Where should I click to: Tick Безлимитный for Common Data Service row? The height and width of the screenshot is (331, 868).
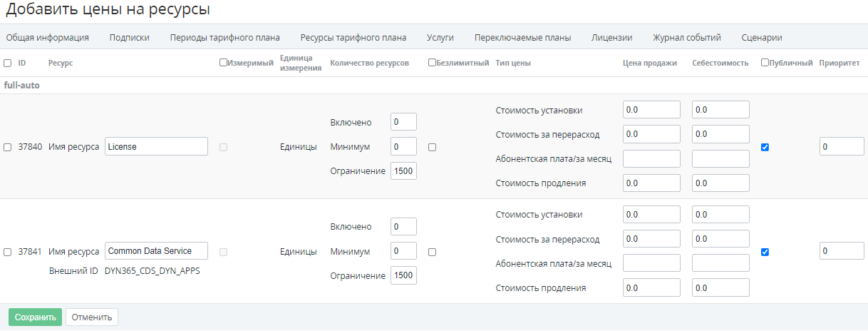click(x=433, y=252)
